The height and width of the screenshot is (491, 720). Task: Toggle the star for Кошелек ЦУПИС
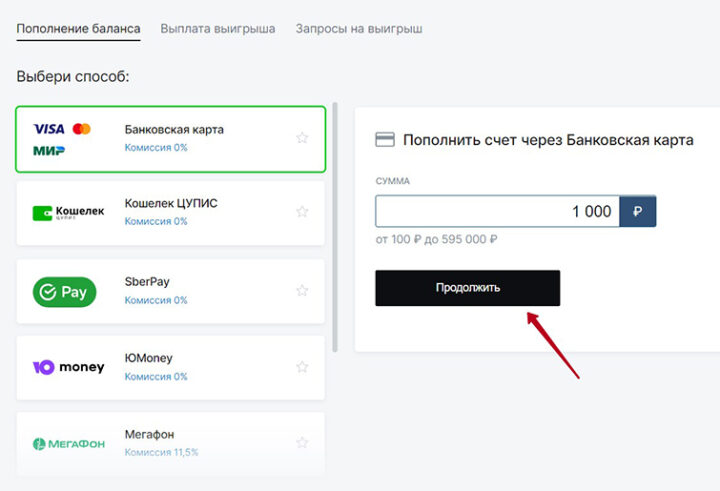pos(302,212)
